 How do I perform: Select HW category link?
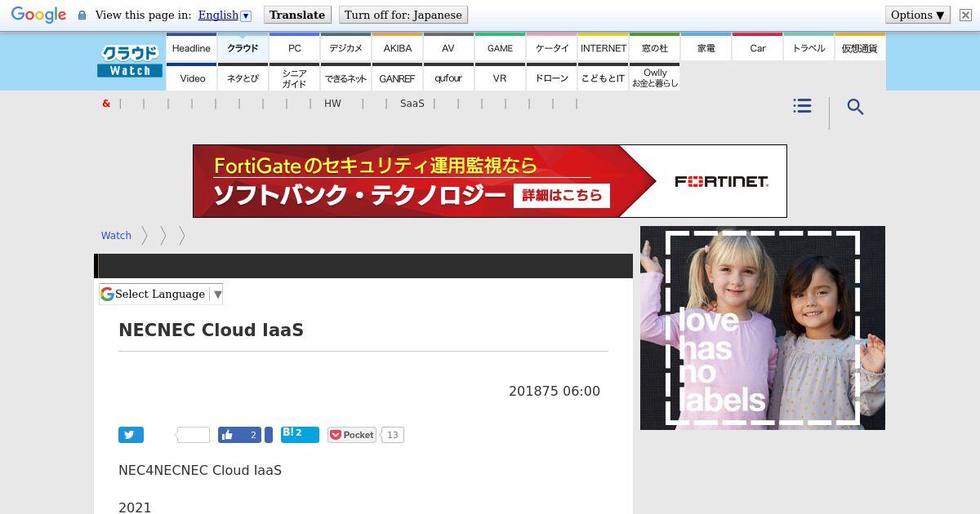(332, 104)
